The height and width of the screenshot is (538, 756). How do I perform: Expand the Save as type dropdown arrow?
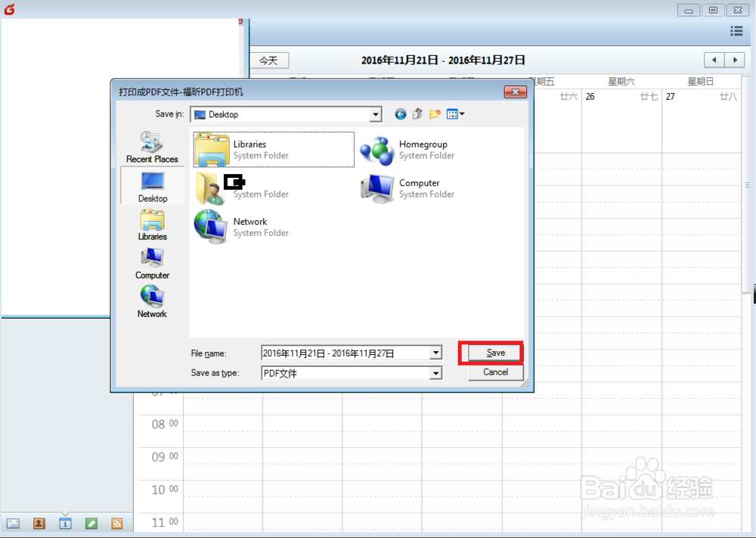[435, 373]
